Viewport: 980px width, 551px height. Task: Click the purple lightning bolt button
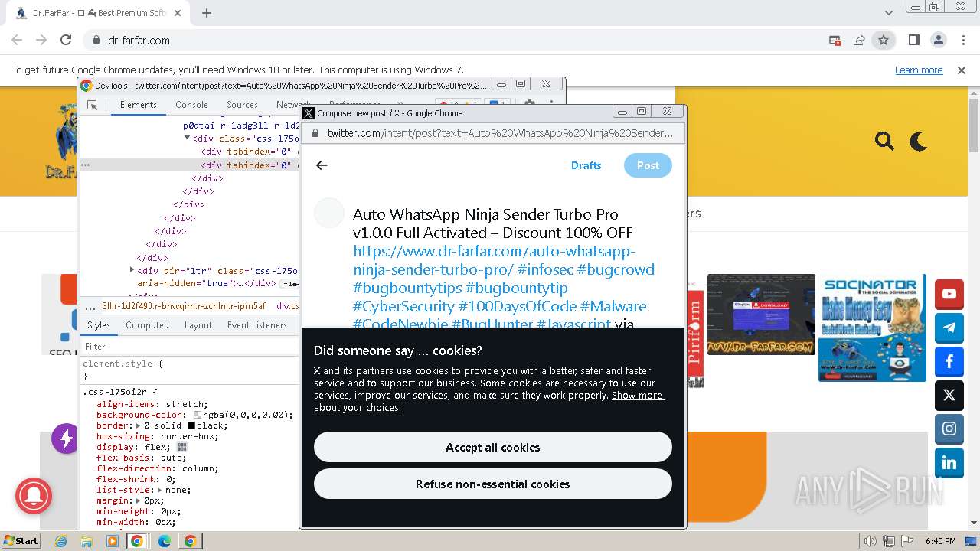[66, 439]
